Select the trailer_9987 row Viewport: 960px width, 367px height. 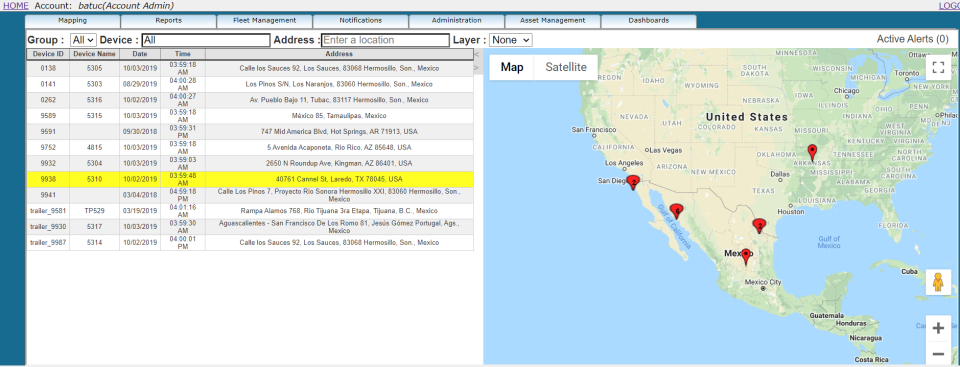[250, 243]
